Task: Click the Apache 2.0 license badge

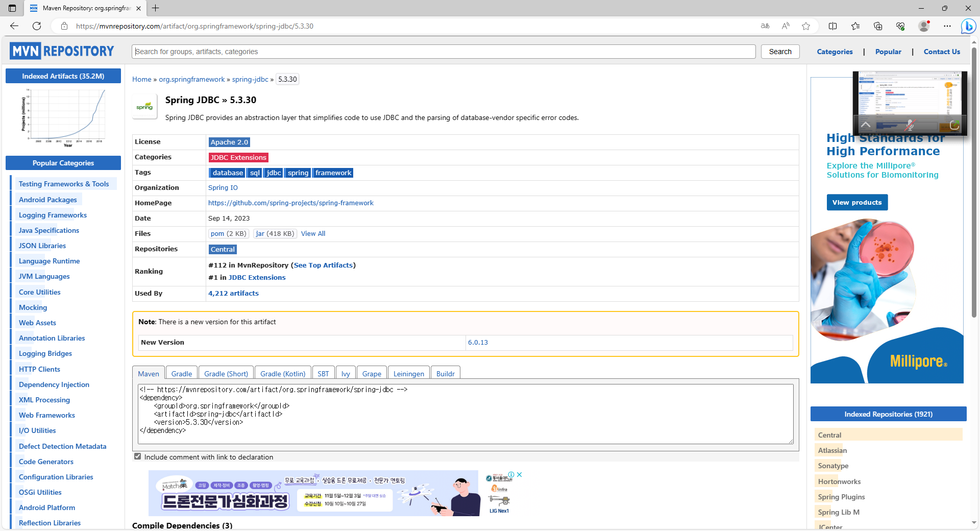Action: [229, 142]
